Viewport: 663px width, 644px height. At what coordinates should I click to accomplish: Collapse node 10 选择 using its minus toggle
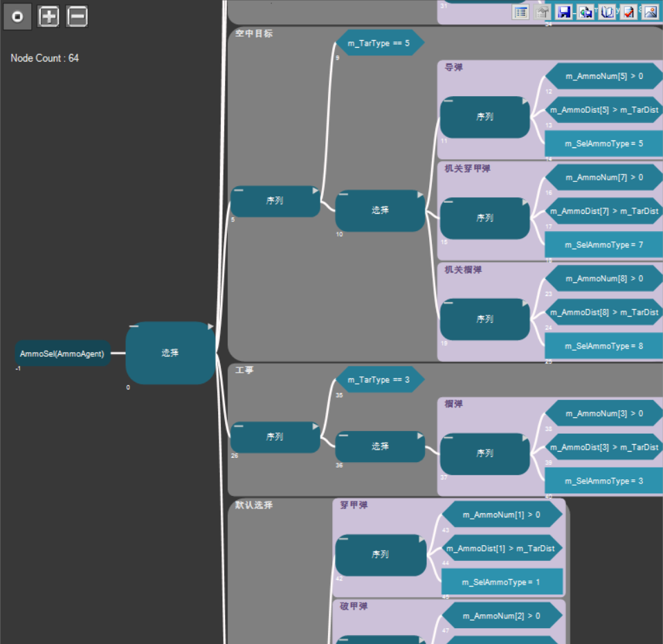pyautogui.click(x=343, y=194)
